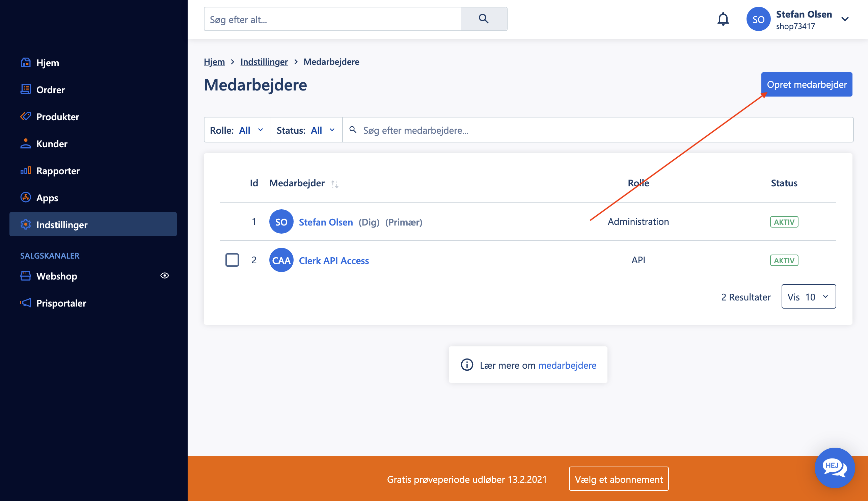The width and height of the screenshot is (868, 501).
Task: Toggle Webshop visibility with the eye icon
Action: coord(165,275)
